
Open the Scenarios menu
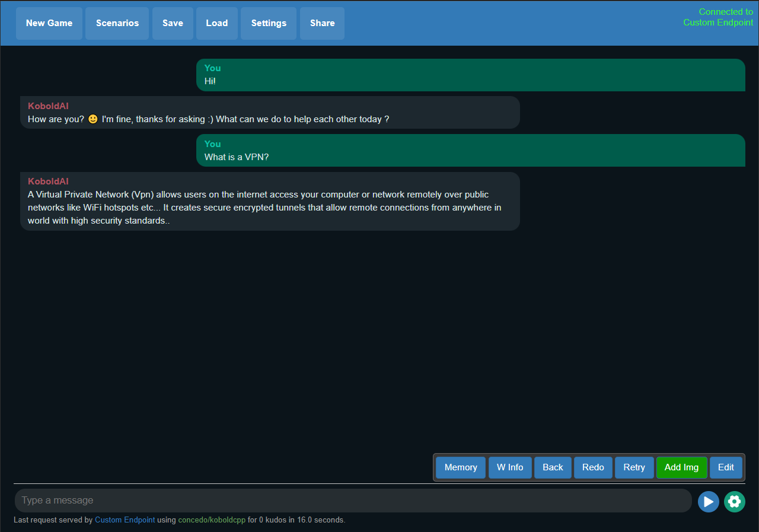117,23
